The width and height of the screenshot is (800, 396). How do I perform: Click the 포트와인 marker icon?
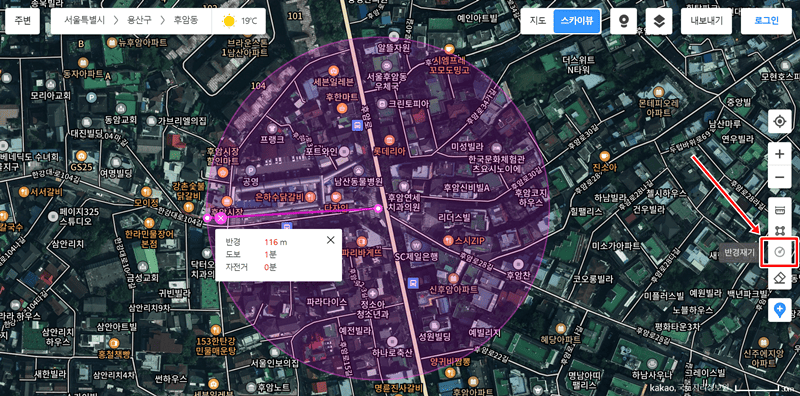[x=344, y=151]
